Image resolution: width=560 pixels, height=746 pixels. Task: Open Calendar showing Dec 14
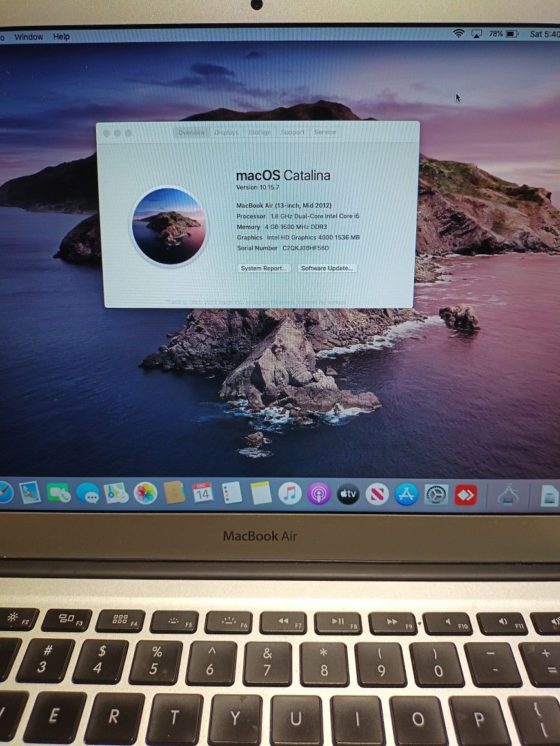tap(203, 493)
